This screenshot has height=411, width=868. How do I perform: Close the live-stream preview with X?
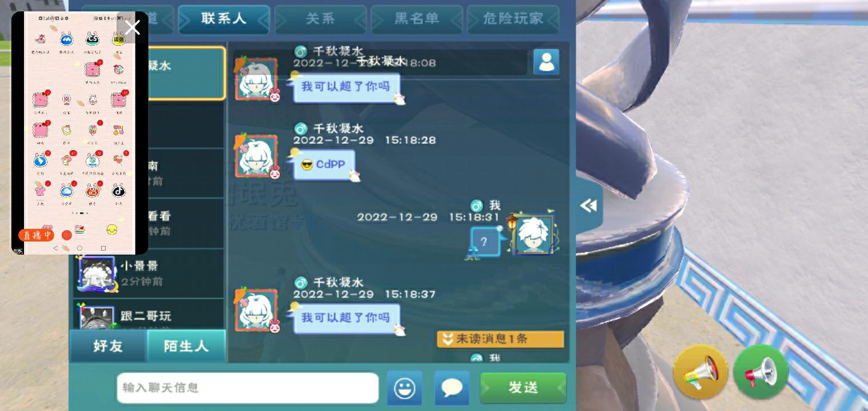coord(132,27)
